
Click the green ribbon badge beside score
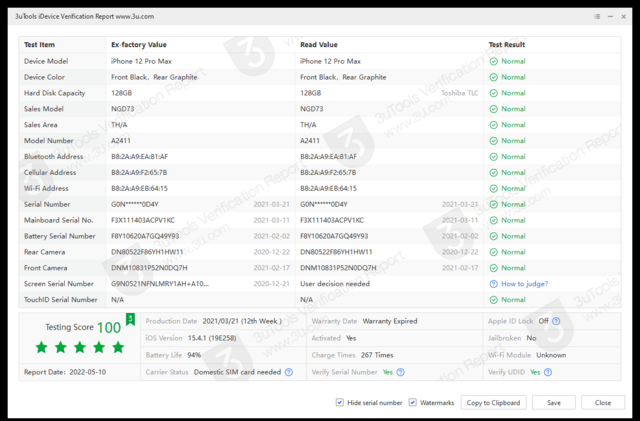[x=130, y=319]
